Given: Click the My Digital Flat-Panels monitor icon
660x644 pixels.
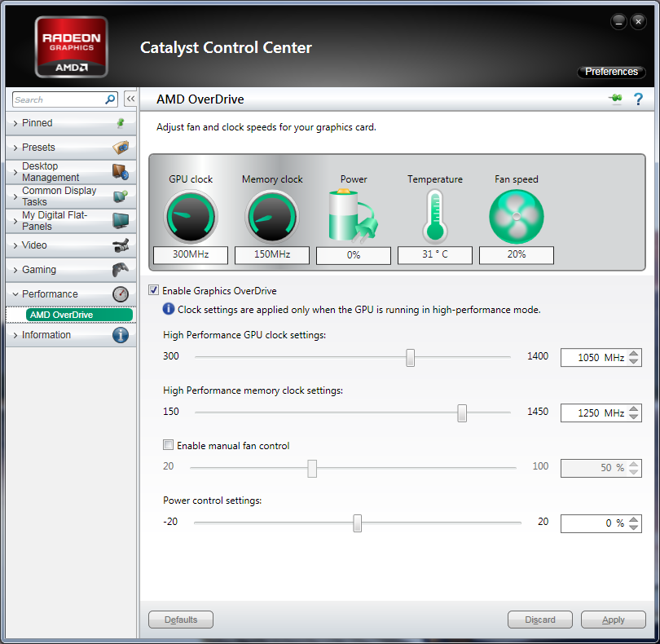Looking at the screenshot, I should (x=121, y=220).
